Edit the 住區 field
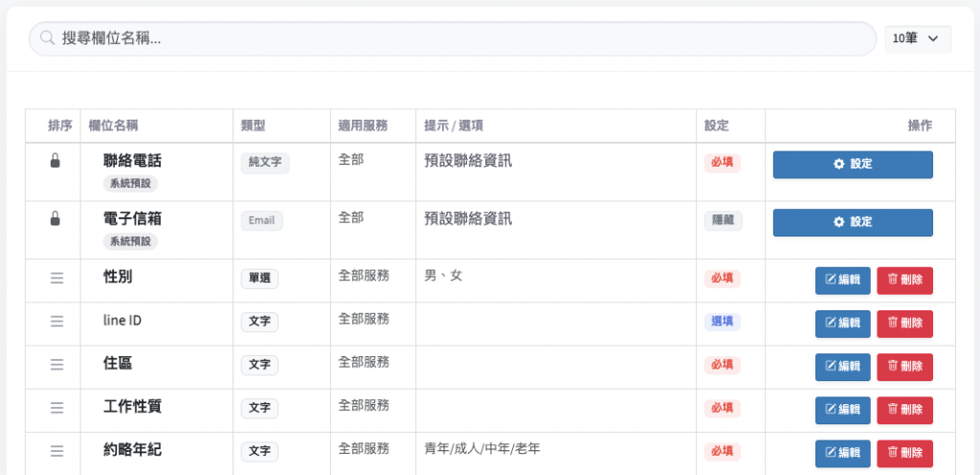 point(842,366)
